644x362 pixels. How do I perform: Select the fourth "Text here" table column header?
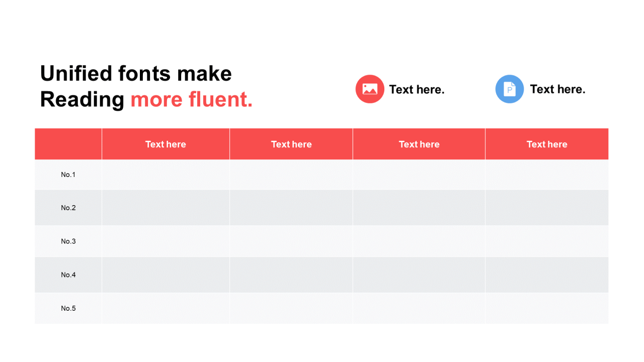tap(547, 144)
